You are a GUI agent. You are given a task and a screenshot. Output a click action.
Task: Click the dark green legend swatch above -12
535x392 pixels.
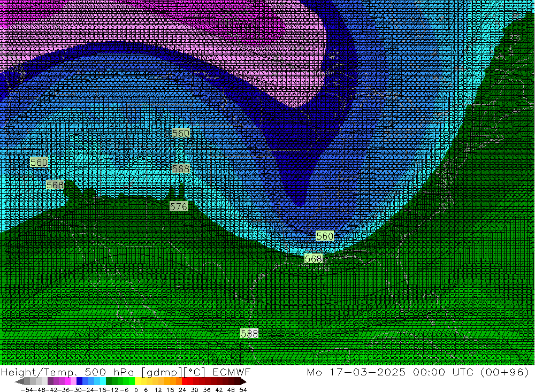click(x=109, y=381)
